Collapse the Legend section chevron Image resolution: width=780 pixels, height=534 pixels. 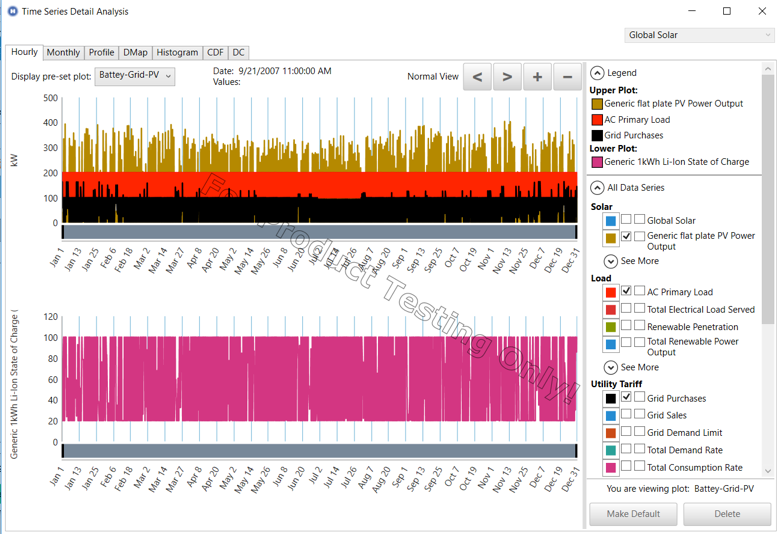tap(597, 73)
